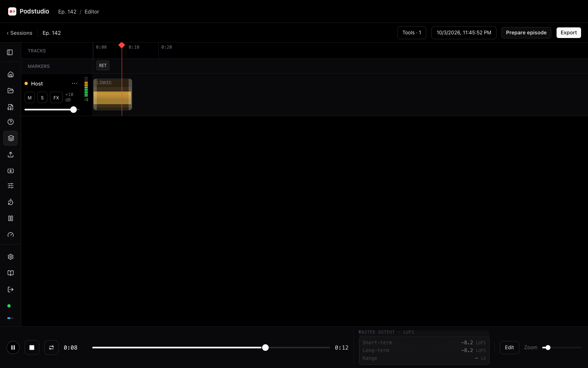Click the Host track yellow color dot
This screenshot has height=368, width=588.
pyautogui.click(x=26, y=83)
